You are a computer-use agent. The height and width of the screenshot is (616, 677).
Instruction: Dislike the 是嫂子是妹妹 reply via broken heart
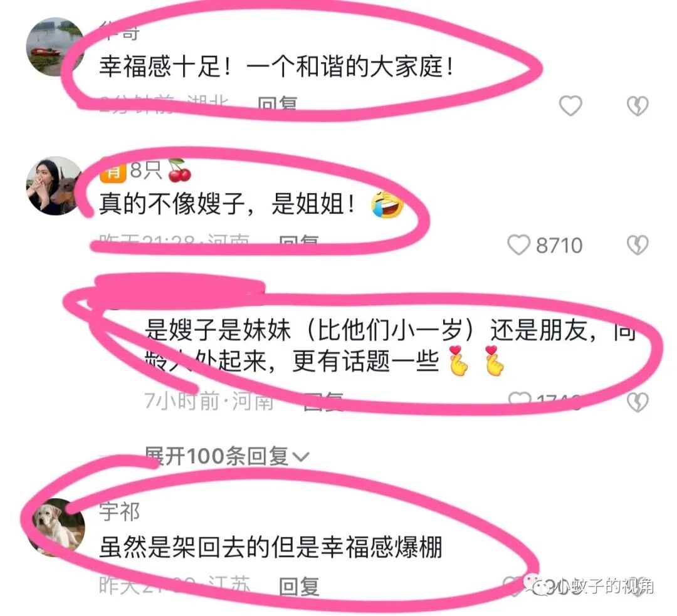[x=638, y=402]
